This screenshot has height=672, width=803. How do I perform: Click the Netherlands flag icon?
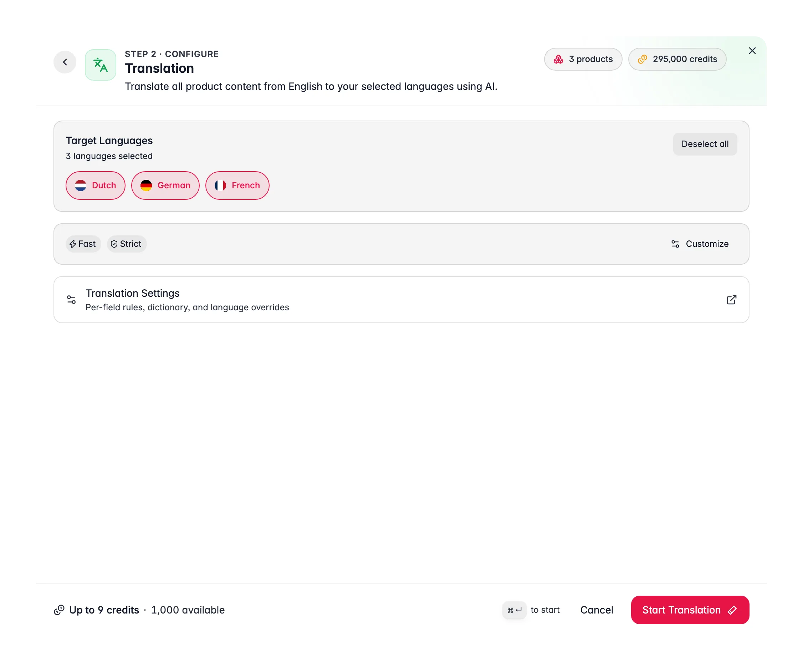pos(81,185)
